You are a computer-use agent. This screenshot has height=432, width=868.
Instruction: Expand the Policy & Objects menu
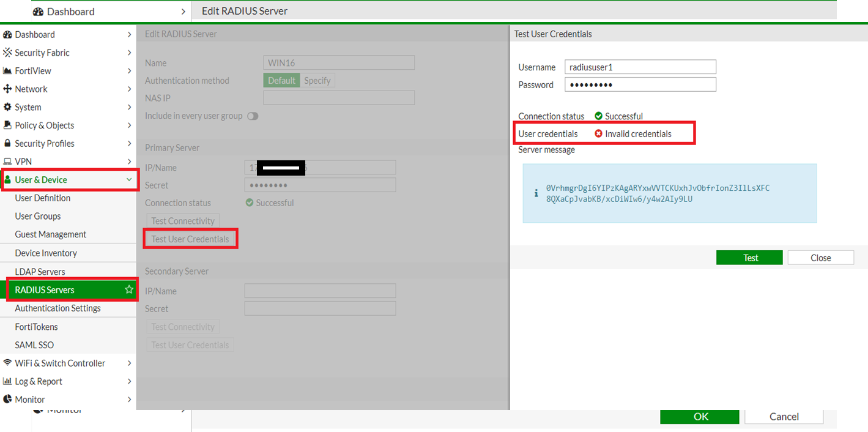(129, 125)
